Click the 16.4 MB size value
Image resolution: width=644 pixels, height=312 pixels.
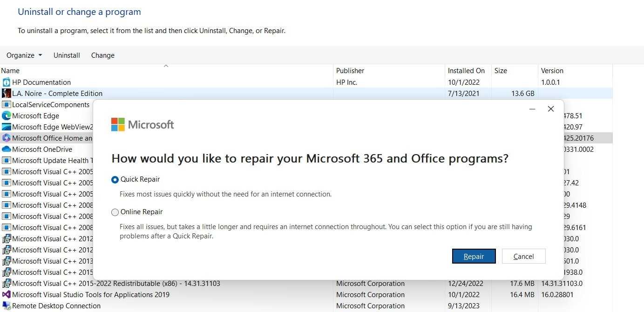[x=522, y=295]
